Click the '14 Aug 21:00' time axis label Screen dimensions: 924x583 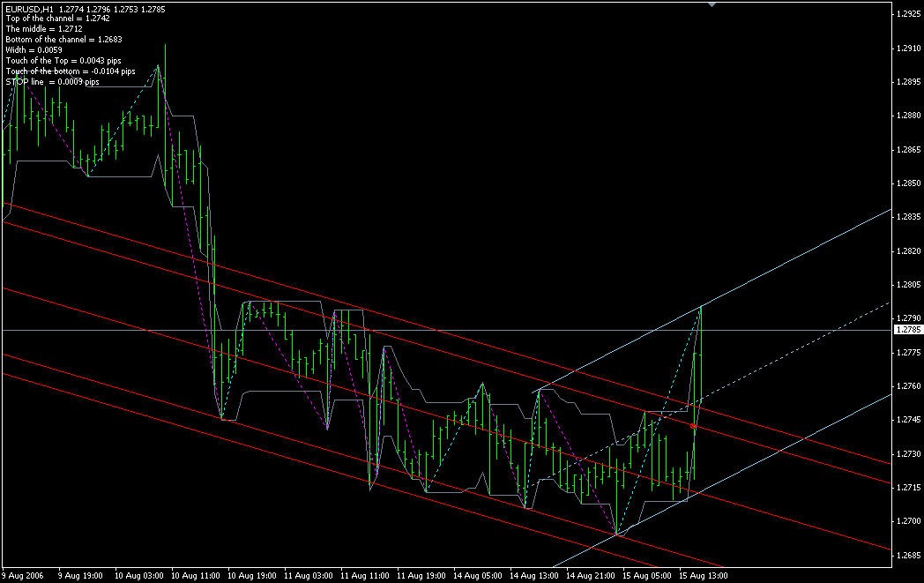tap(591, 576)
